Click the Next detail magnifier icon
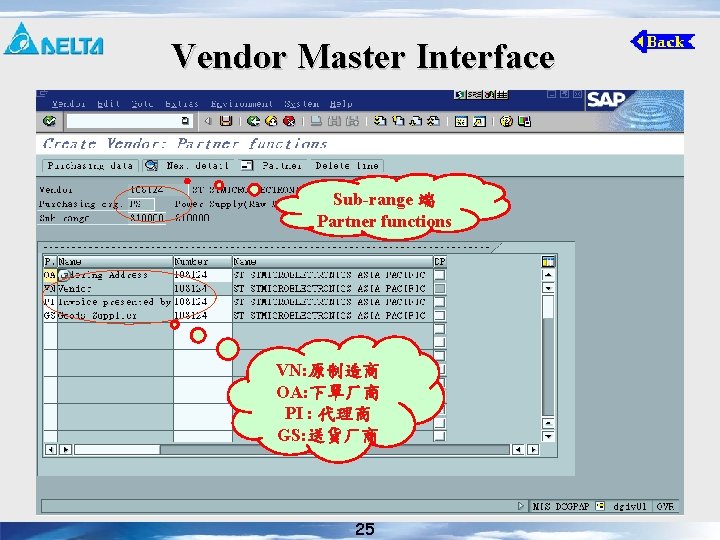 click(x=151, y=165)
